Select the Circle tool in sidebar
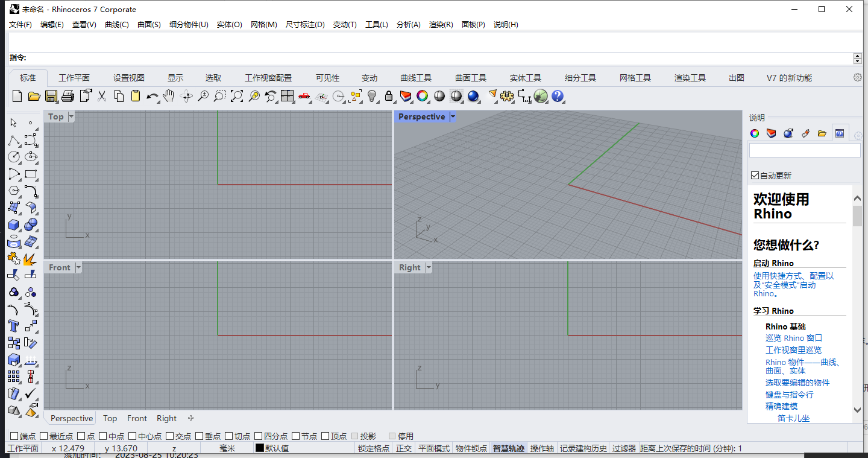The width and height of the screenshot is (868, 458). [x=14, y=157]
